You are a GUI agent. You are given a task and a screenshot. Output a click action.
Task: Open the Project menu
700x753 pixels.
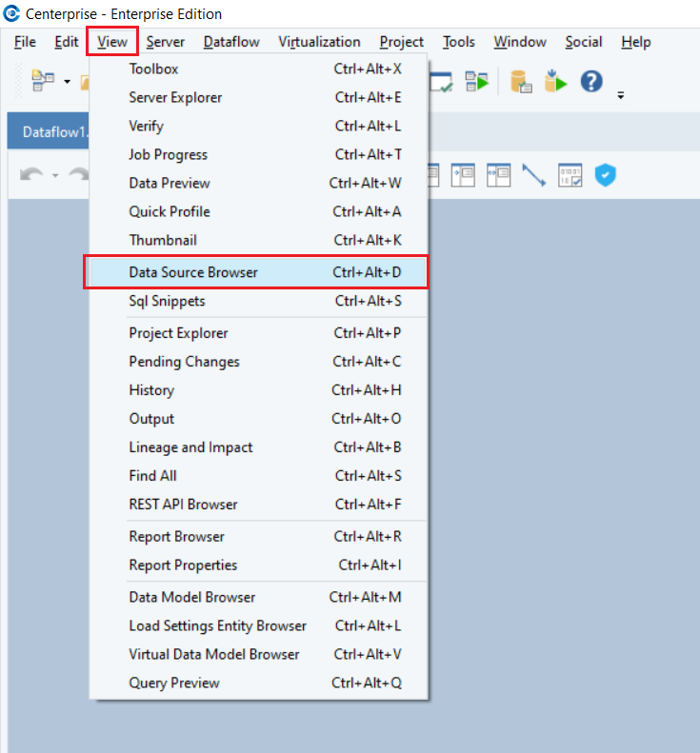tap(402, 42)
